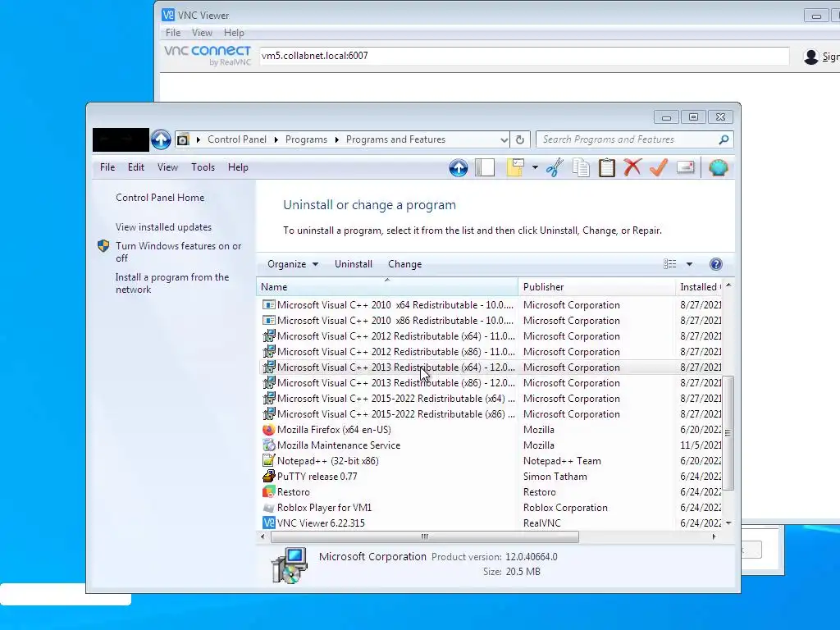
Task: Expand the arrow before Control Panel breadcrumb
Action: point(199,139)
